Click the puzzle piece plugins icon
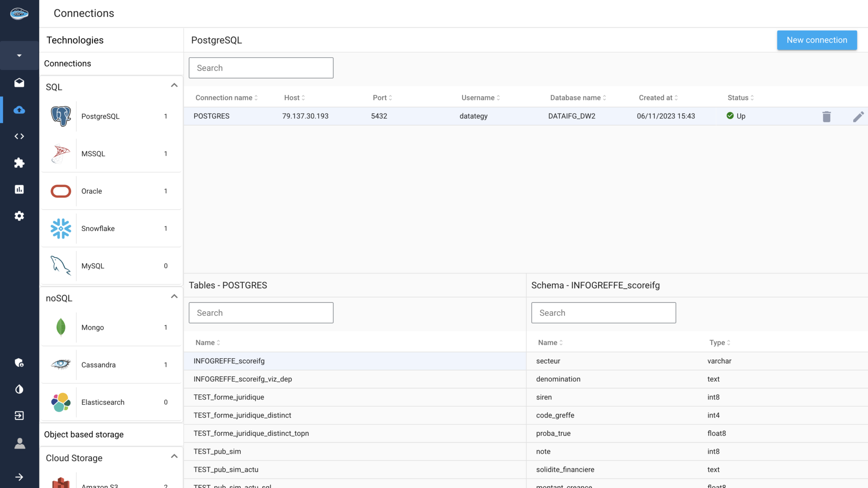Viewport: 868px width, 488px height. pyautogui.click(x=19, y=163)
